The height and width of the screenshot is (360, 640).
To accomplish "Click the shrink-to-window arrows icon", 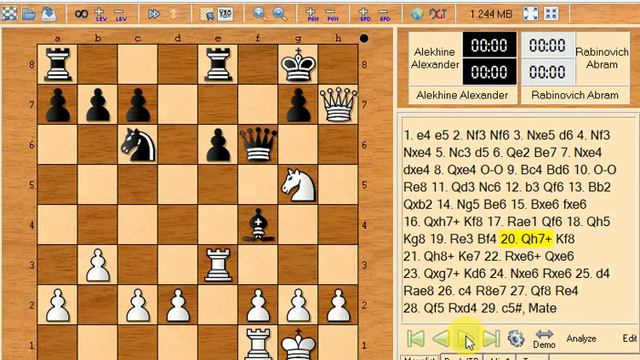I will pyautogui.click(x=551, y=14).
